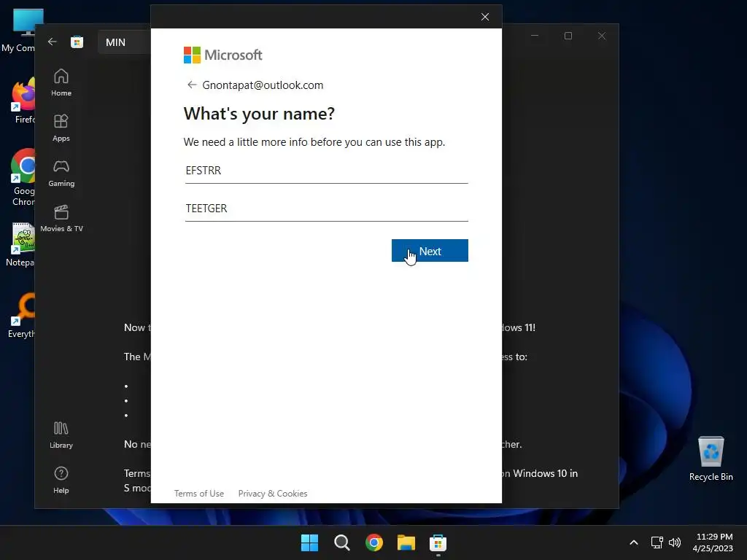Screen dimensions: 747x560
Task: Click the Microsoft Store logo in title bar
Action: pyautogui.click(x=77, y=42)
